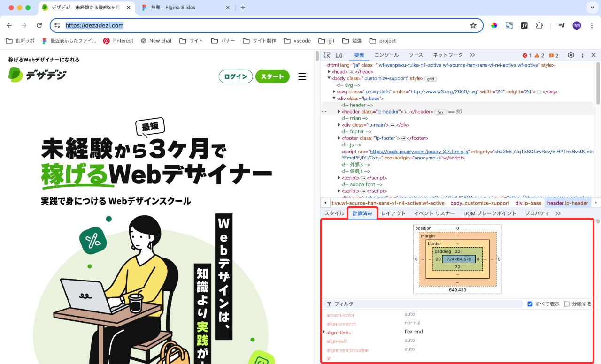Viewport: 601px width, 364px height.
Task: Click the blue S extension icon
Action: click(509, 25)
